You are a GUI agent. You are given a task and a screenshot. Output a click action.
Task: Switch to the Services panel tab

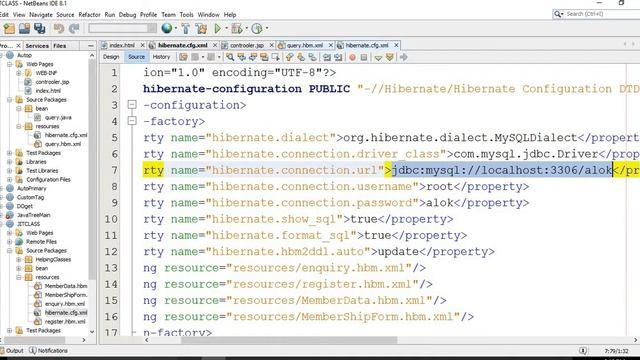coord(37,46)
